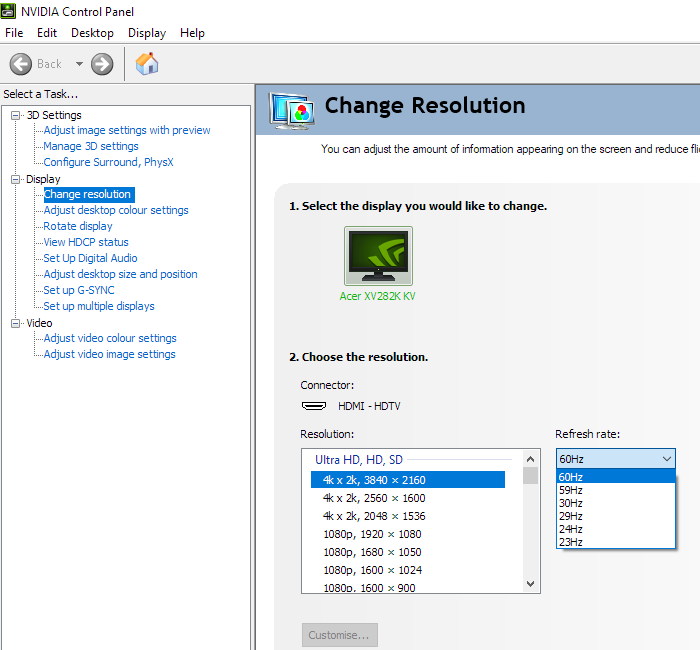This screenshot has width=700, height=650.
Task: Click resolution list scroll down arrow
Action: pos(530,584)
